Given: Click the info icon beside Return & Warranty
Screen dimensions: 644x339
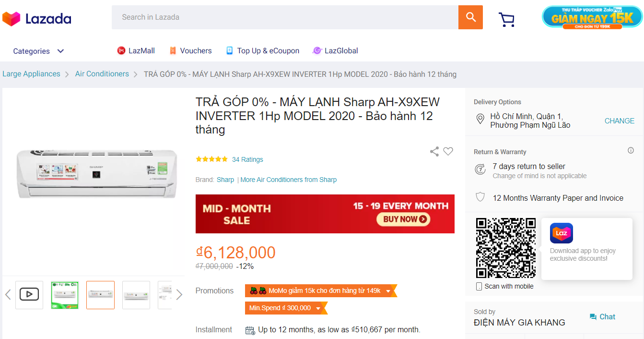Looking at the screenshot, I should click(x=631, y=150).
